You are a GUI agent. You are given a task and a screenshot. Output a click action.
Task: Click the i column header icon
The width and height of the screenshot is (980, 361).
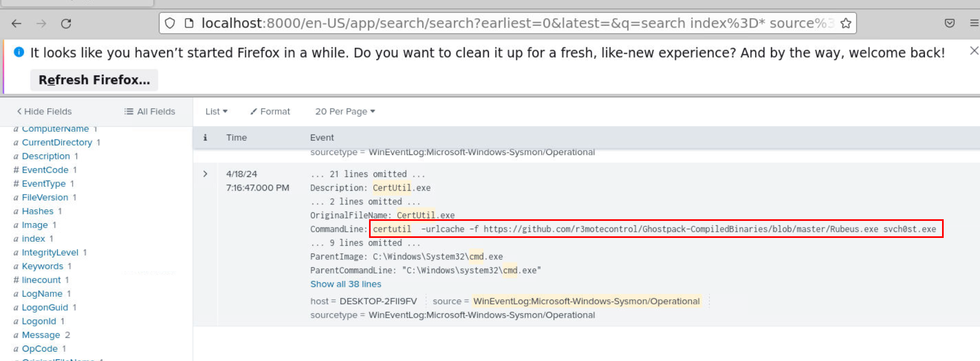click(x=205, y=137)
